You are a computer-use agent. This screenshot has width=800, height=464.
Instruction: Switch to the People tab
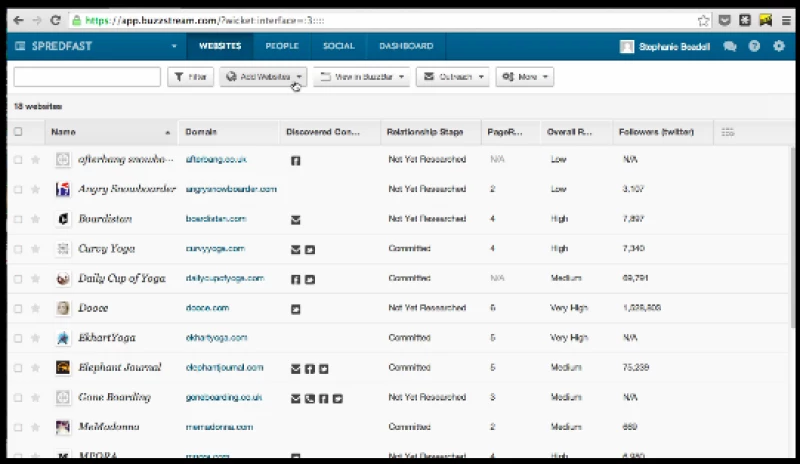coord(281,46)
